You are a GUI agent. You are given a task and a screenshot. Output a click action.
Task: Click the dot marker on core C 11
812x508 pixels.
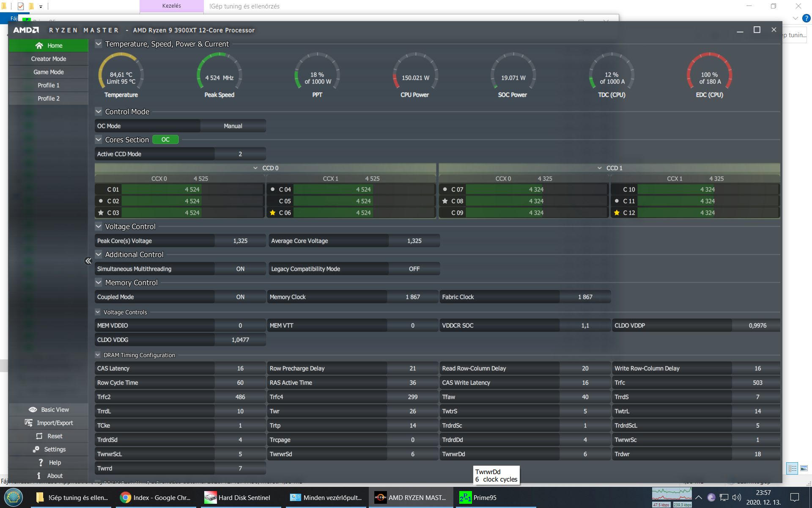click(x=617, y=201)
